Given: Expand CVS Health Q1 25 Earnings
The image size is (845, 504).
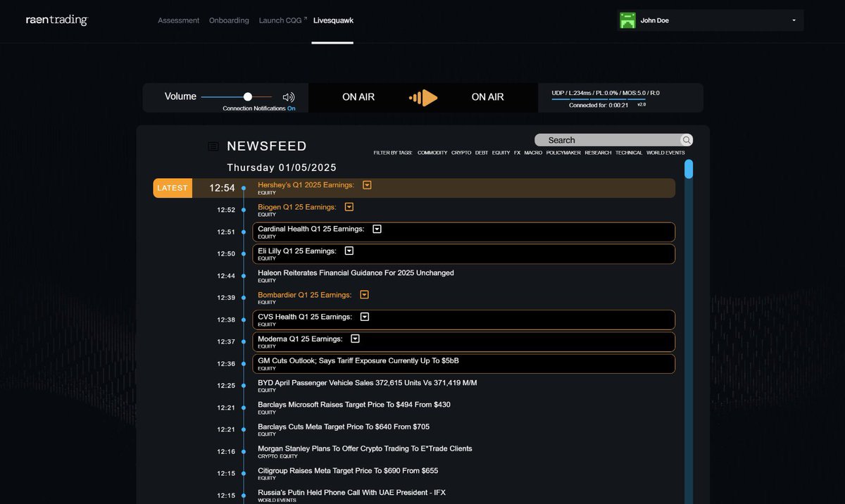Looking at the screenshot, I should pos(365,317).
